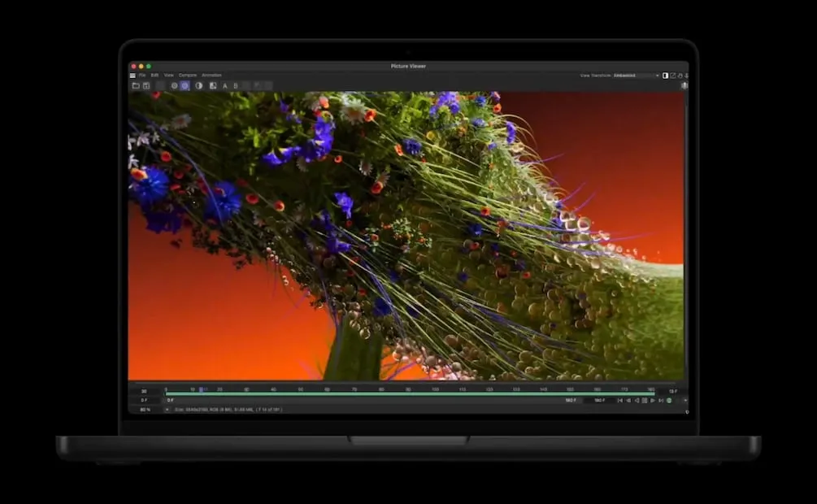Click the rendered flower image in the viewer
817x504 pixels.
tap(406, 236)
